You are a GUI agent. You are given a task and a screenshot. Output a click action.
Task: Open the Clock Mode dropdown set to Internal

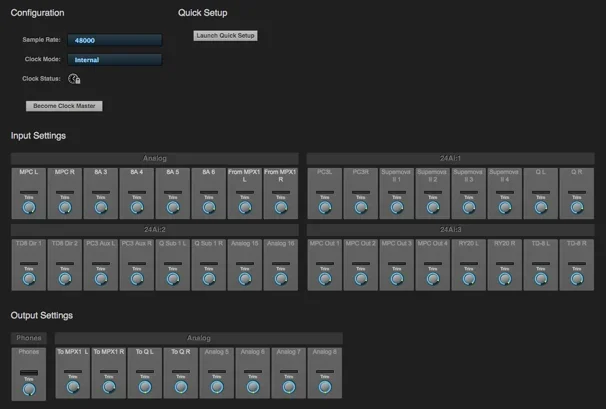[x=115, y=60]
